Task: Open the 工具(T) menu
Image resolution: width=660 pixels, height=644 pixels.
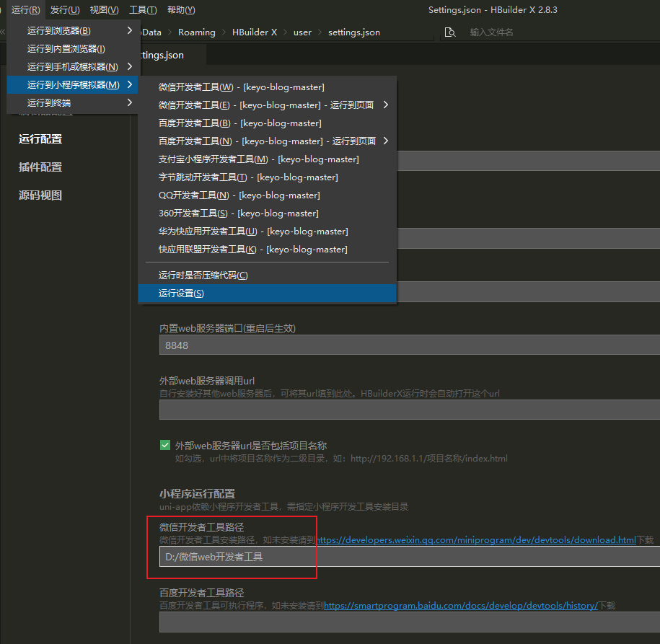Action: [x=143, y=9]
